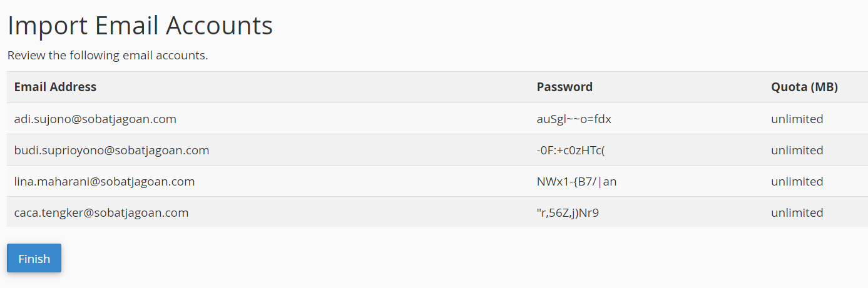Click password NWx1-{B7/|an for lina
Screen dimensions: 868x288
point(576,181)
